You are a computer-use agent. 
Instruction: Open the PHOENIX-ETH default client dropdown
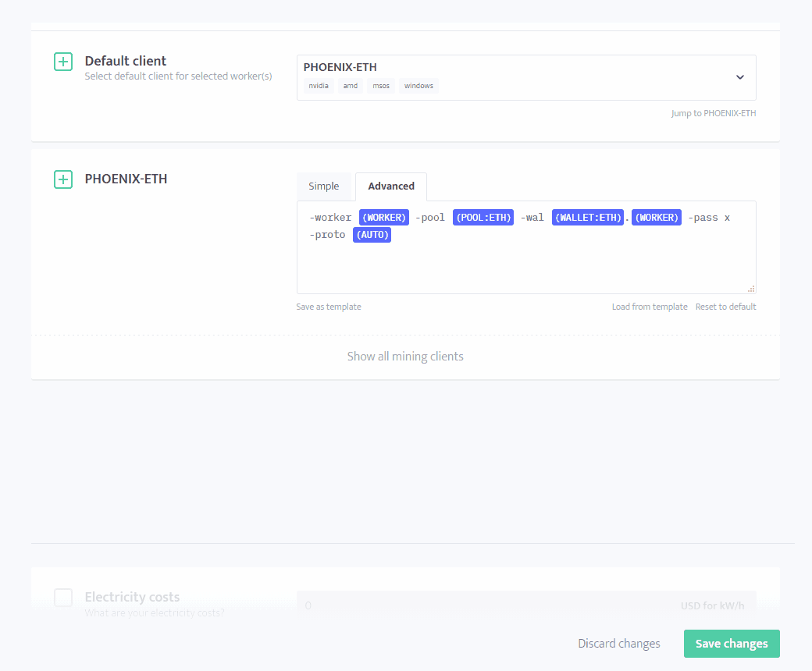(526, 77)
